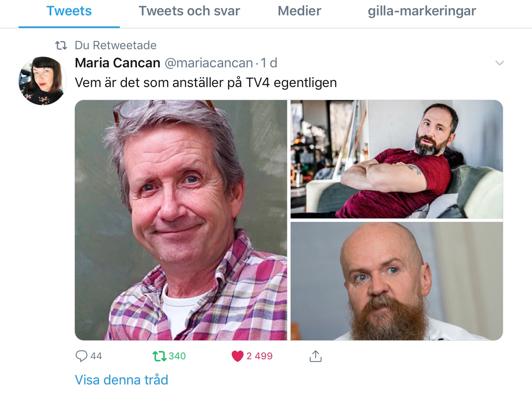Screen dimensions: 532x401
Task: Click the 1 d timestamp
Action: click(x=269, y=63)
